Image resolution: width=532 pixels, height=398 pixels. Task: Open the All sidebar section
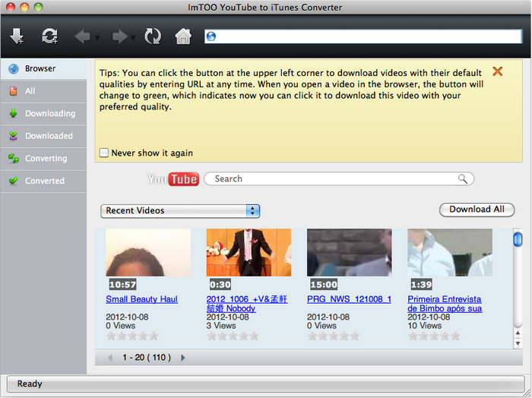[43, 91]
